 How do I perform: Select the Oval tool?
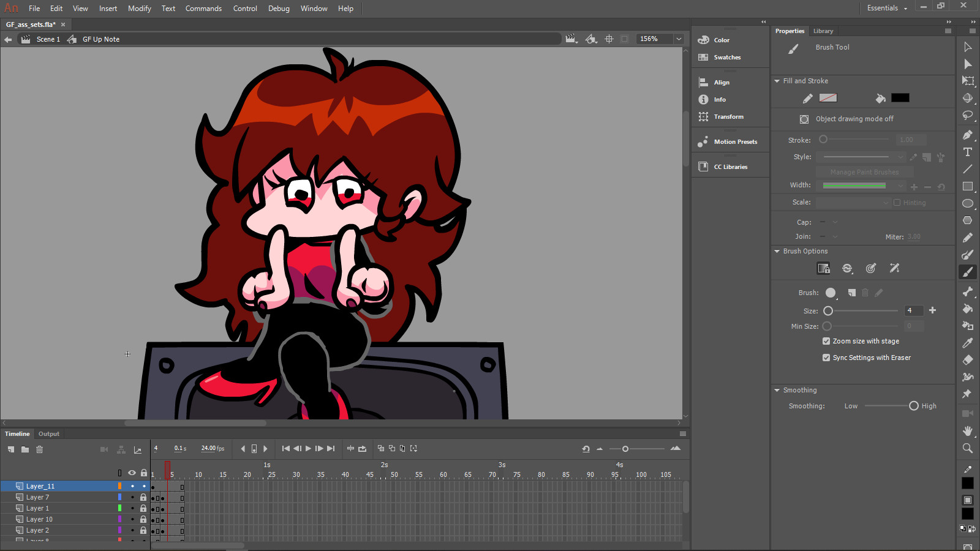pyautogui.click(x=968, y=203)
